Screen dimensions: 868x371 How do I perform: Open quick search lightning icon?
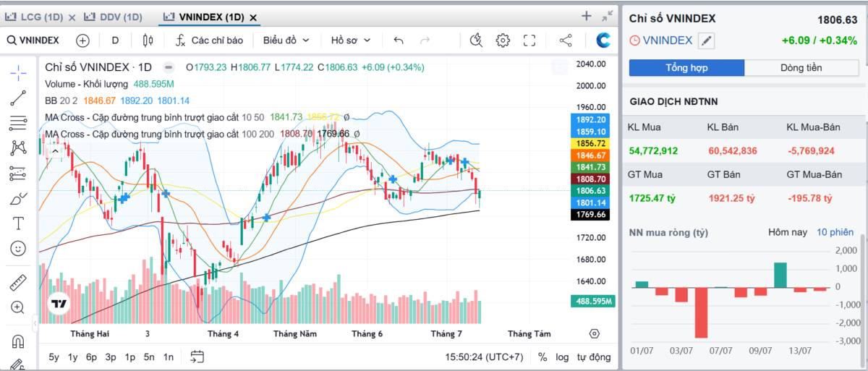click(476, 40)
